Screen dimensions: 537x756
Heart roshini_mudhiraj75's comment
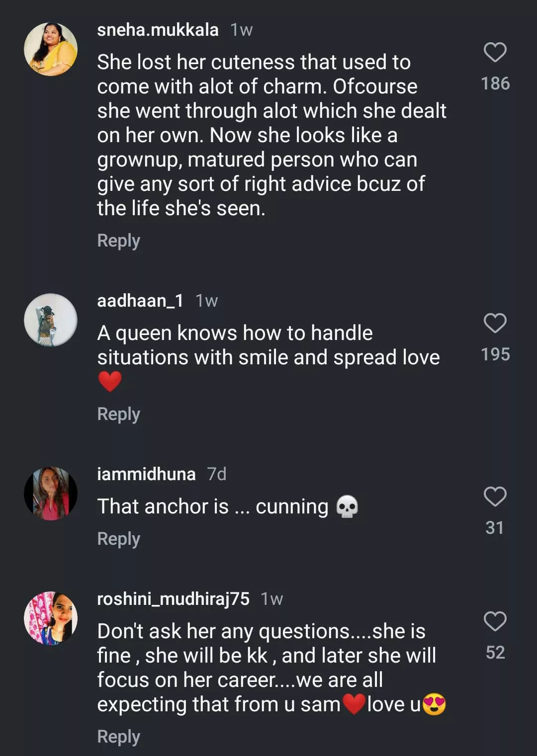click(x=495, y=621)
